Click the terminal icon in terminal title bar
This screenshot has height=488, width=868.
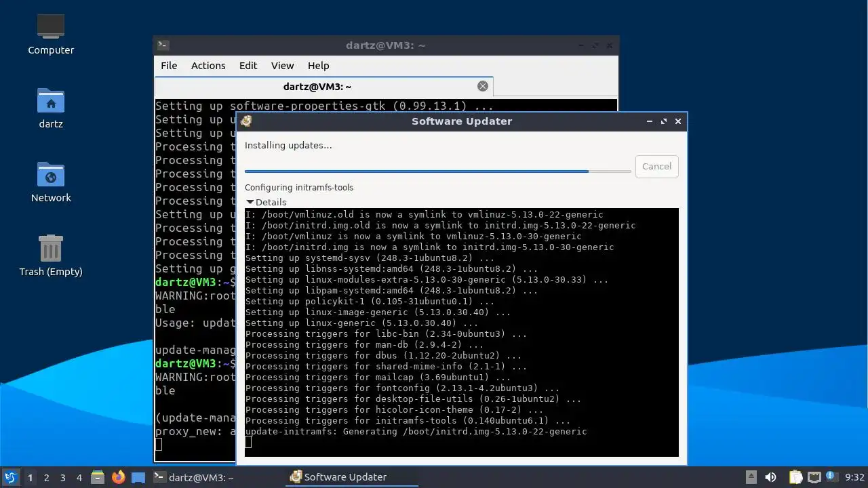tap(163, 45)
